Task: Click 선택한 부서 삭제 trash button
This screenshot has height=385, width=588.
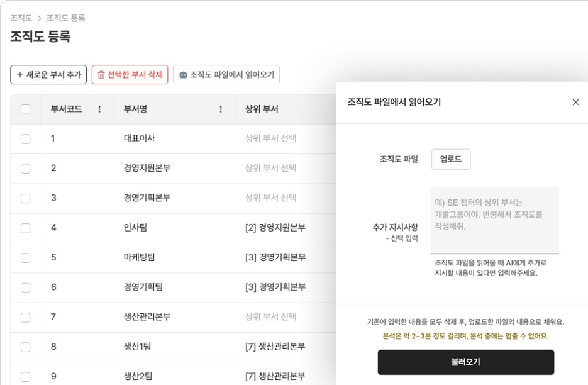Action: pyautogui.click(x=130, y=75)
